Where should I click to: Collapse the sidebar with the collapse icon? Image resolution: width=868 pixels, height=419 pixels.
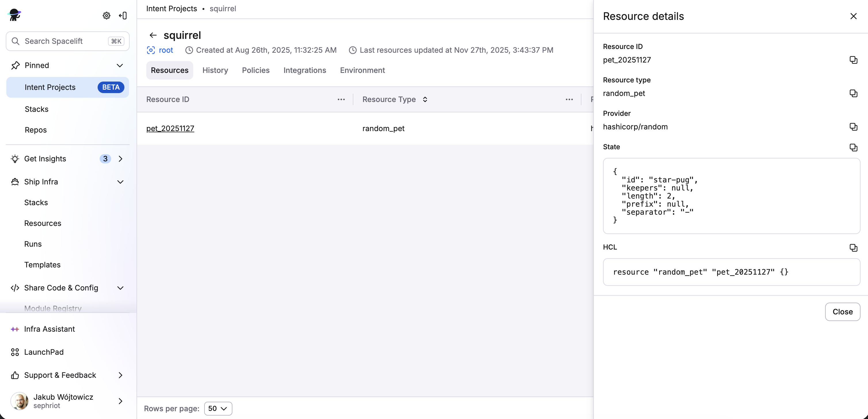(123, 16)
